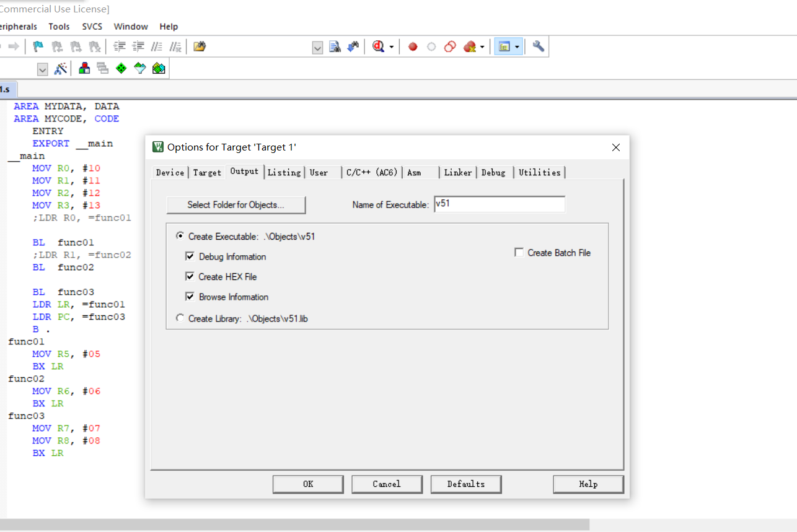Open Options for Target magic wand icon
Screen dimensions: 797x532
click(60, 69)
